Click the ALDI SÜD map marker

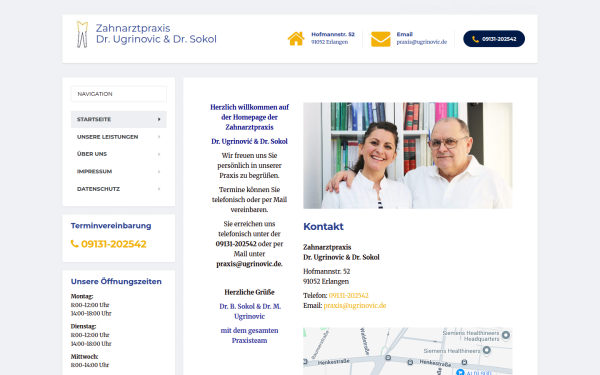point(460,372)
